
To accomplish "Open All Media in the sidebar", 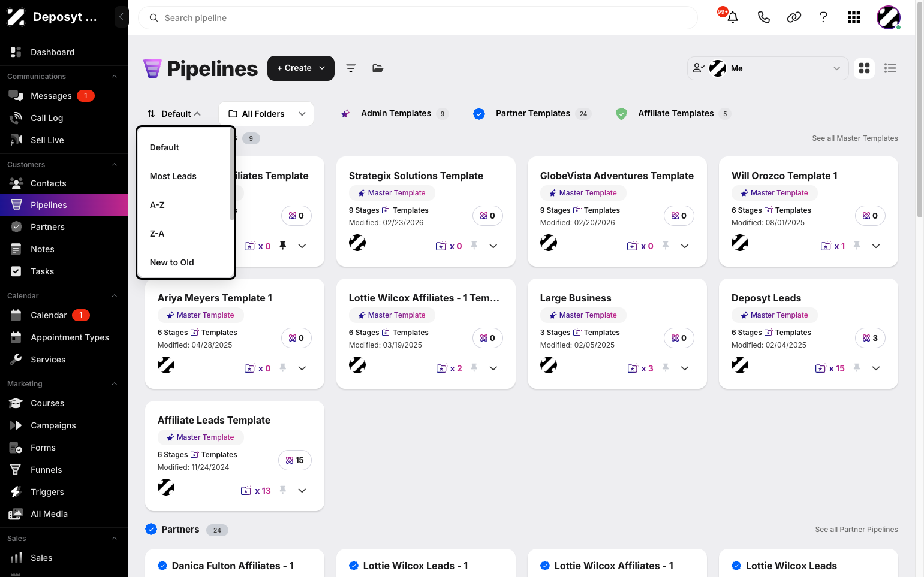I will pos(64,514).
